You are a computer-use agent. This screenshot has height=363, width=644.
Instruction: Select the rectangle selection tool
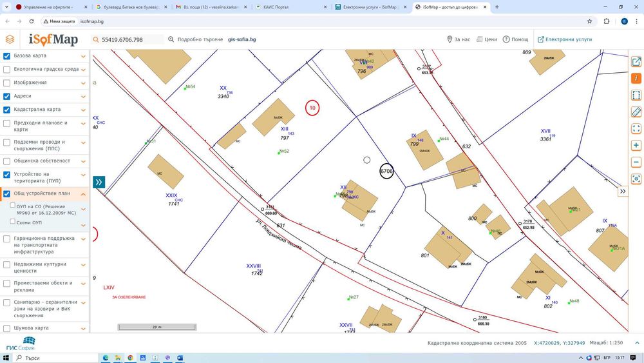pyautogui.click(x=636, y=95)
